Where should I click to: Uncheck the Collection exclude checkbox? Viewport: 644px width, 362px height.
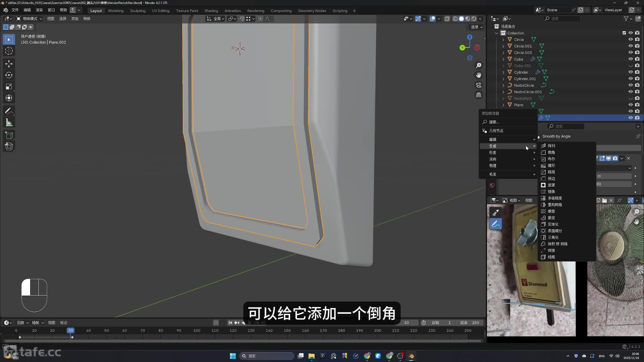[x=624, y=33]
